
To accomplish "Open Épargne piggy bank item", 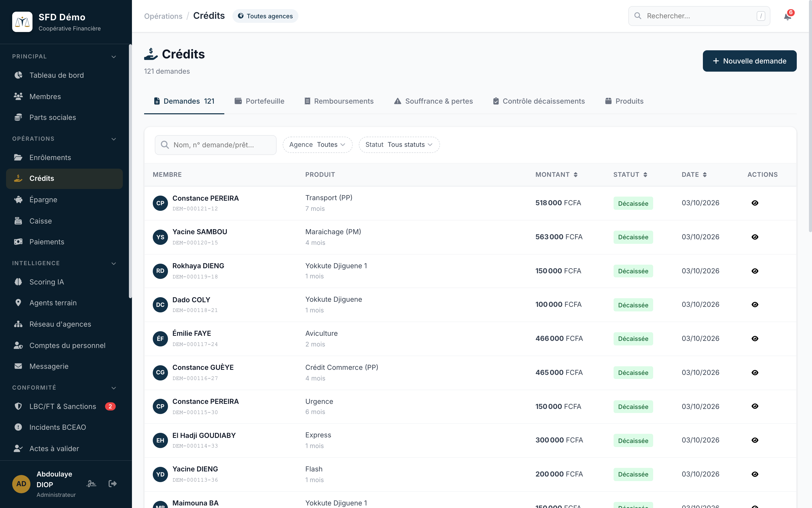I will coord(64,200).
